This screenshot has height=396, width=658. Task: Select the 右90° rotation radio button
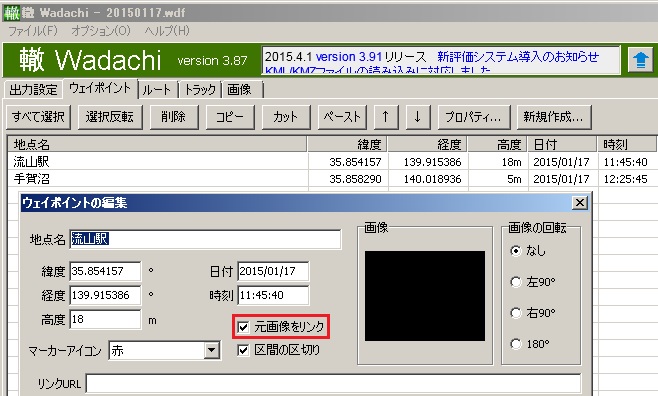tap(516, 313)
